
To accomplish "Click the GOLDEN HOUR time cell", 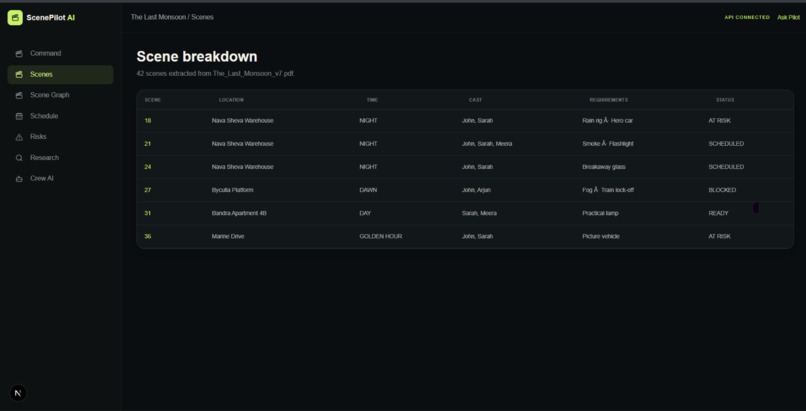I will (x=380, y=236).
